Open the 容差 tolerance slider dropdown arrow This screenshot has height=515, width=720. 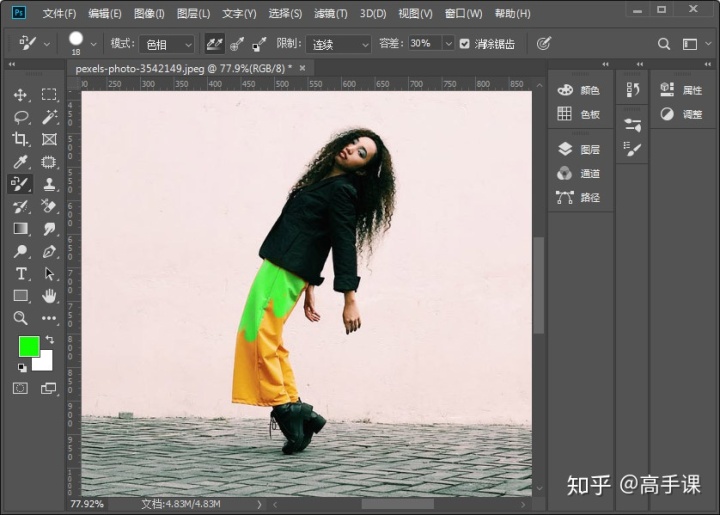click(x=449, y=44)
